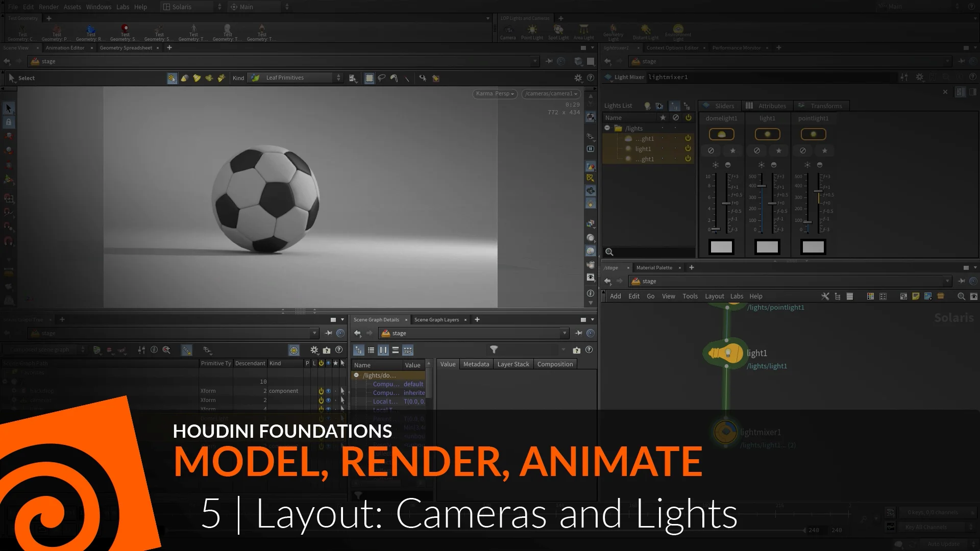Click the Key All Channels button
The width and height of the screenshot is (980, 551).
coord(926,527)
